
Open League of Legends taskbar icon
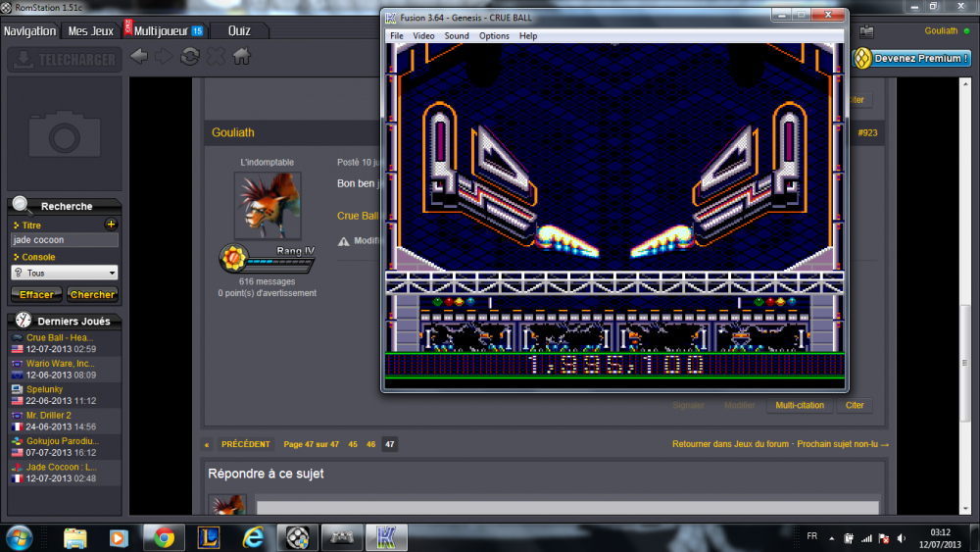209,537
